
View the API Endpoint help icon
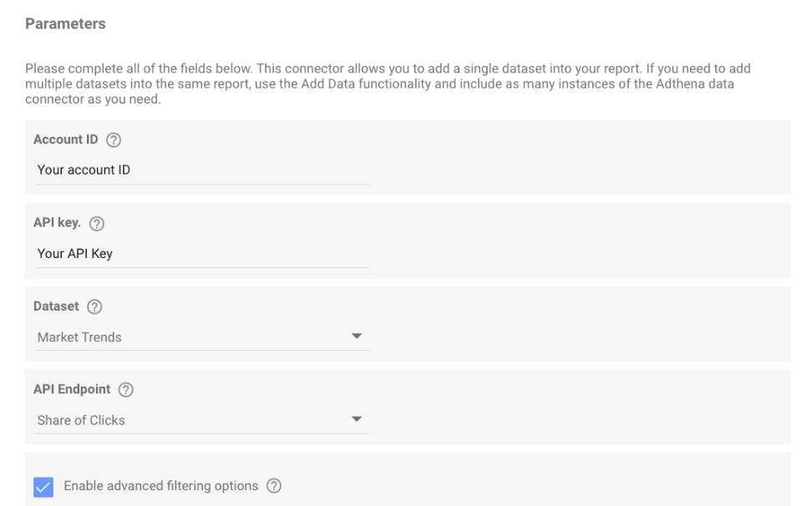[x=126, y=390]
